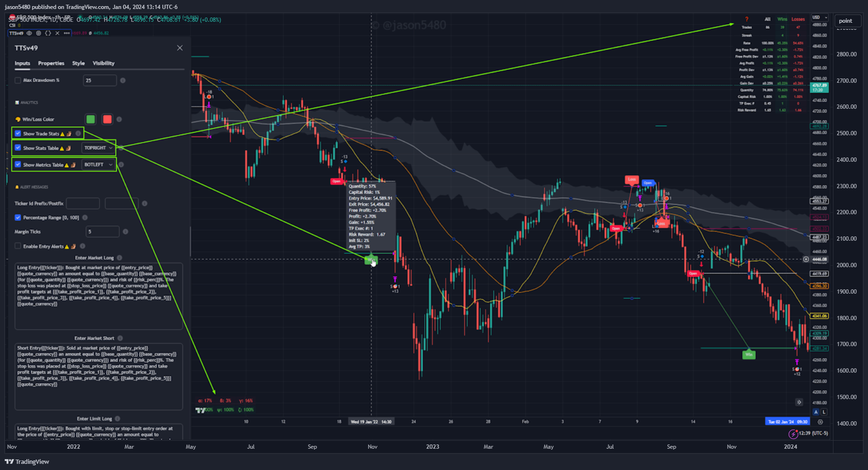Open USD currency dropdown on price axis
The height and width of the screenshot is (470, 868).
click(820, 17)
